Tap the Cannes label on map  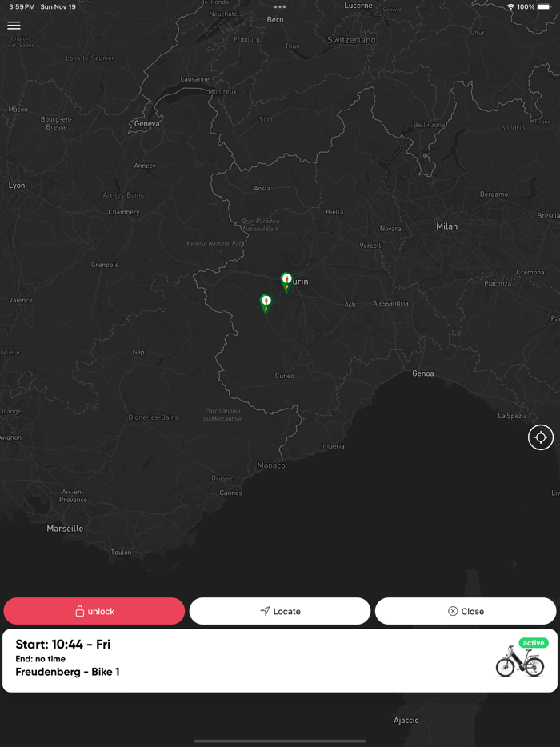tap(230, 493)
